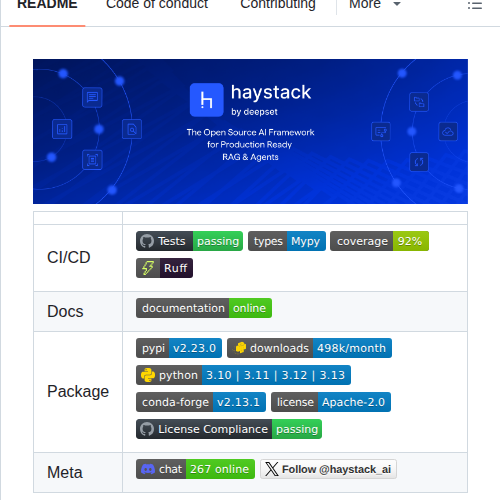Click Follow @haystack_ai X button

click(328, 469)
